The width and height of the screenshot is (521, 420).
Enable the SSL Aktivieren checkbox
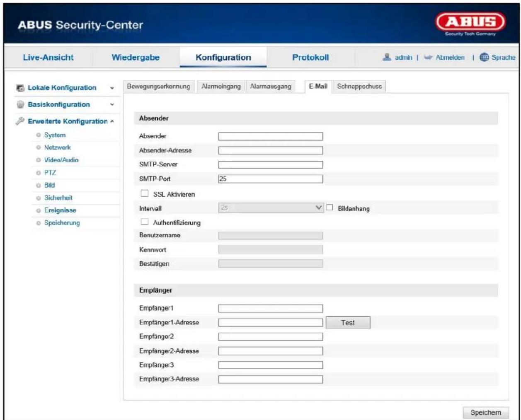coord(145,193)
